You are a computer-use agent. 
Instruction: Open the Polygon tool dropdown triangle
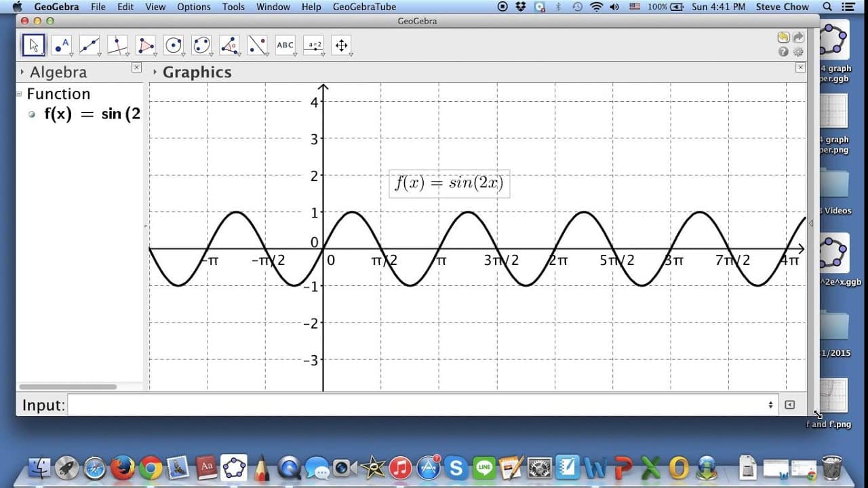pyautogui.click(x=155, y=54)
